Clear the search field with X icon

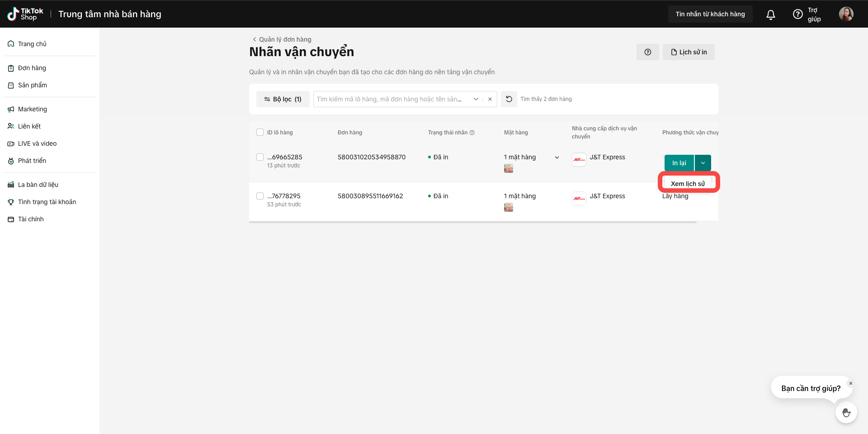click(490, 99)
